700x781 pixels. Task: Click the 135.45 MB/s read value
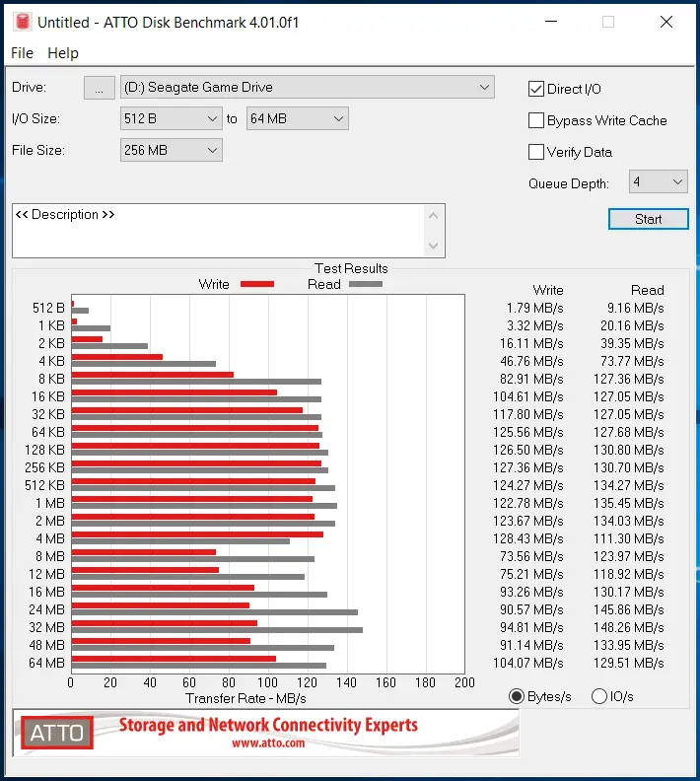pos(628,503)
